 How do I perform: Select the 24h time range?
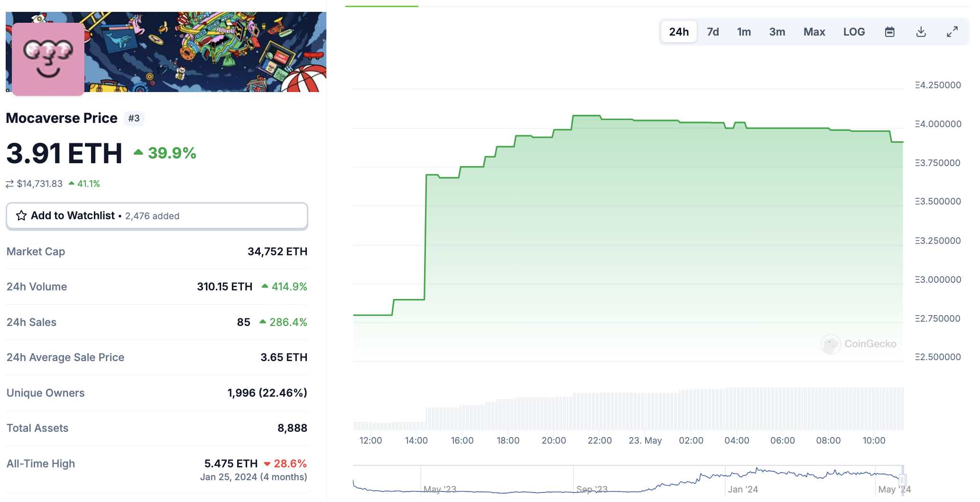[679, 32]
